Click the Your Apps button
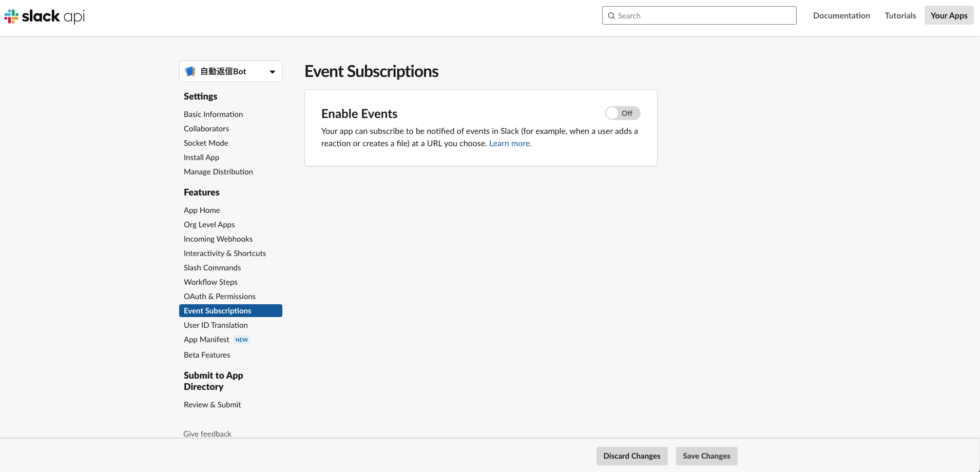The image size is (980, 472). [x=948, y=15]
